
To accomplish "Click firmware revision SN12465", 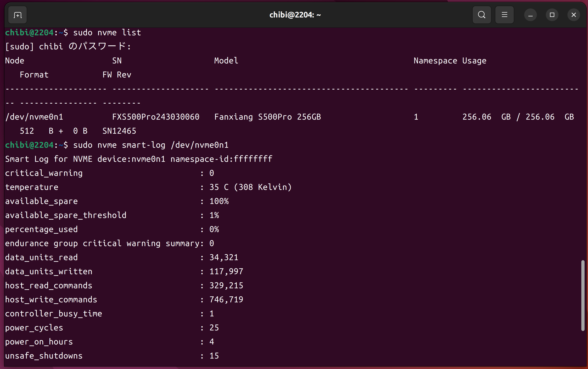I will pos(119,131).
